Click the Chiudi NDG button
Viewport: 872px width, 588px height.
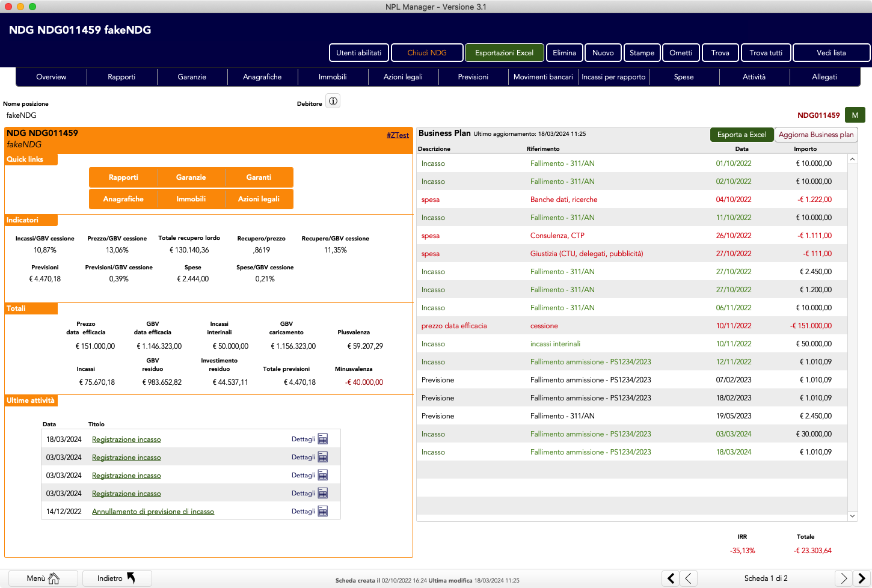pos(427,53)
